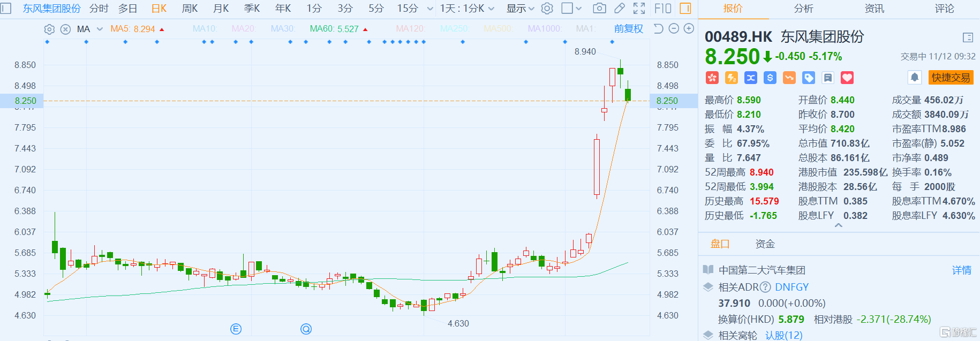
Task: Select the pencil drawing tool
Action: coord(620,9)
